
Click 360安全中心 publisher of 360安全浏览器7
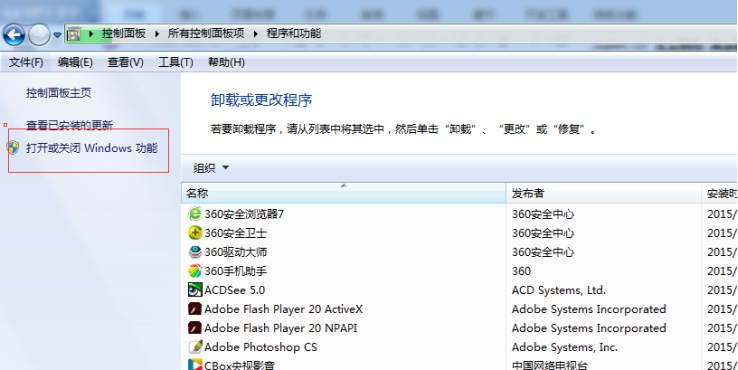543,214
